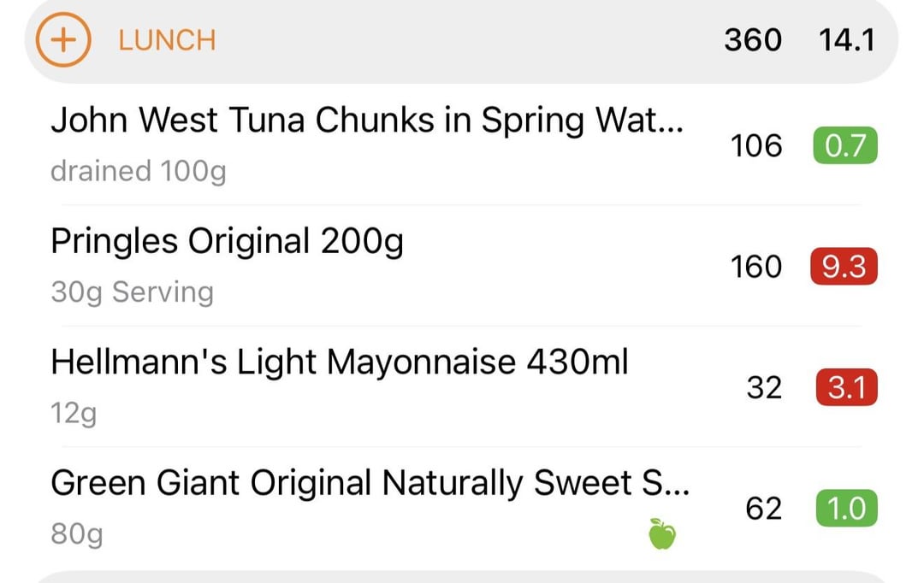Select Pringles Original 200g entry
Screen dimensions: 924x583
pyautogui.click(x=227, y=242)
